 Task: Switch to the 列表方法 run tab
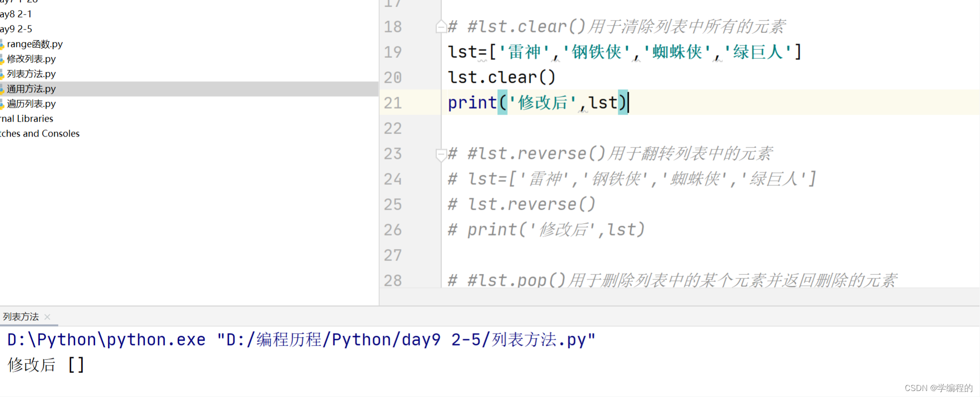click(x=21, y=317)
